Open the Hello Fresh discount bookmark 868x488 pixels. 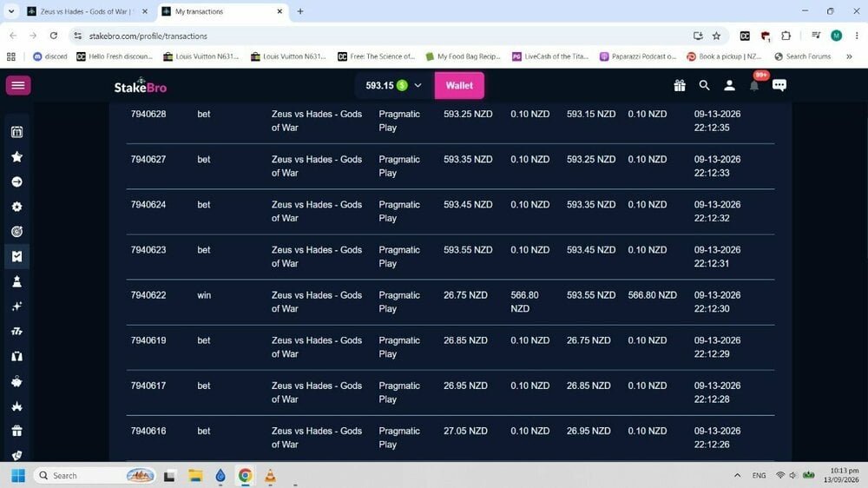pos(115,56)
